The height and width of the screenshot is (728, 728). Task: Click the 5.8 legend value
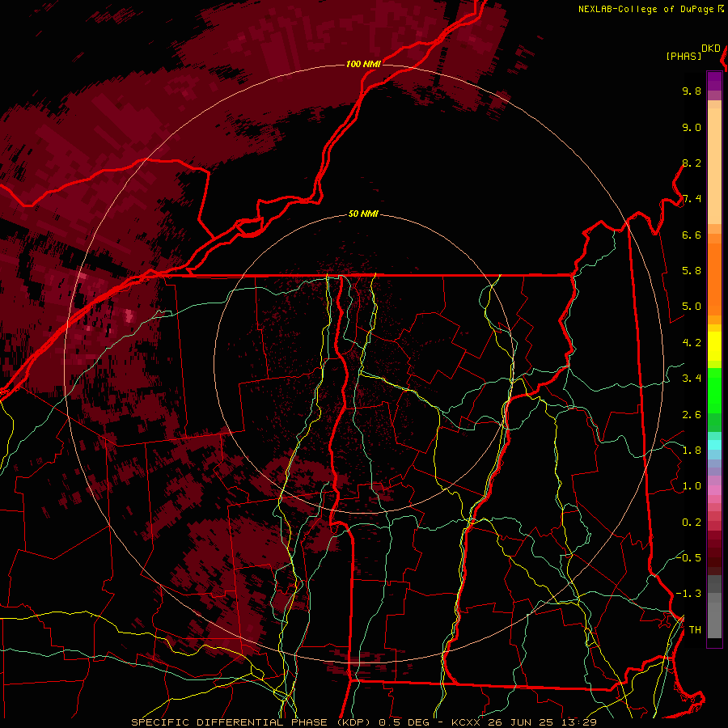coord(692,271)
